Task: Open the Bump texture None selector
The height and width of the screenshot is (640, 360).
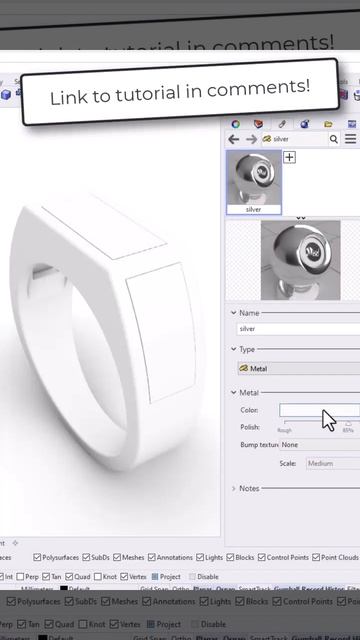Action: 320,444
